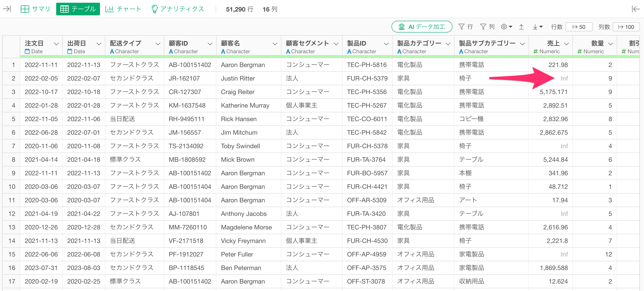Click the collapse left panel arrow icon
The width and height of the screenshot is (644, 291).
7,9
